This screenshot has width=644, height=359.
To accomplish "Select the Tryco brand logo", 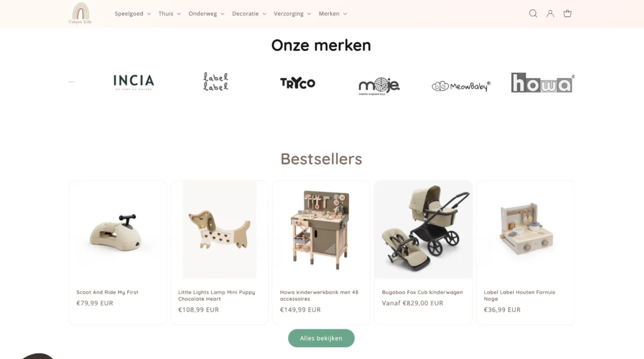I will tap(297, 83).
